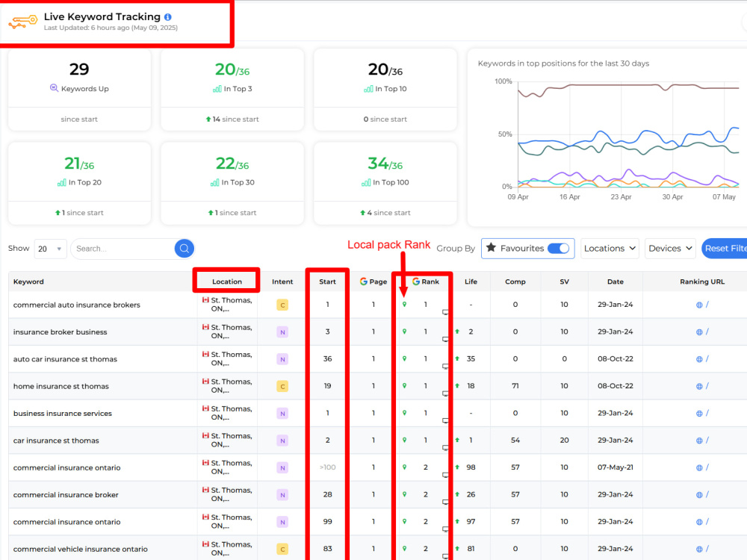Sort by the Life column header
The height and width of the screenshot is (560, 747).
pos(471,281)
